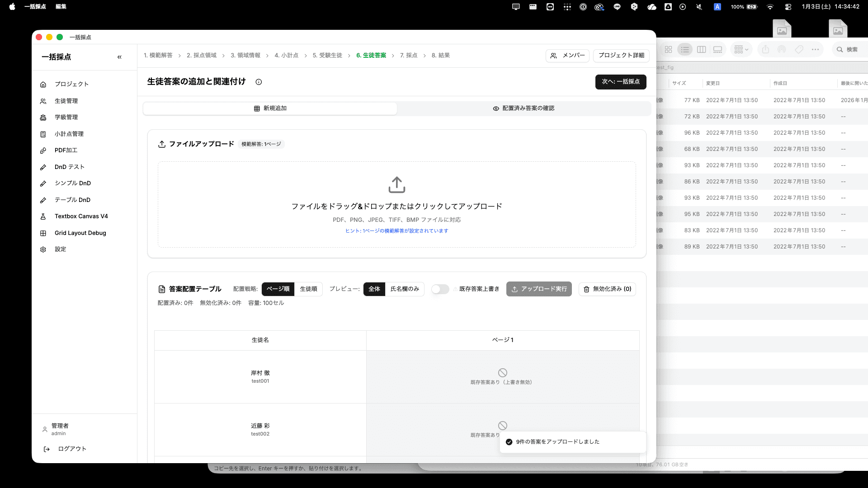
Task: Click the Textbox Canvas V4 flask icon
Action: [43, 216]
